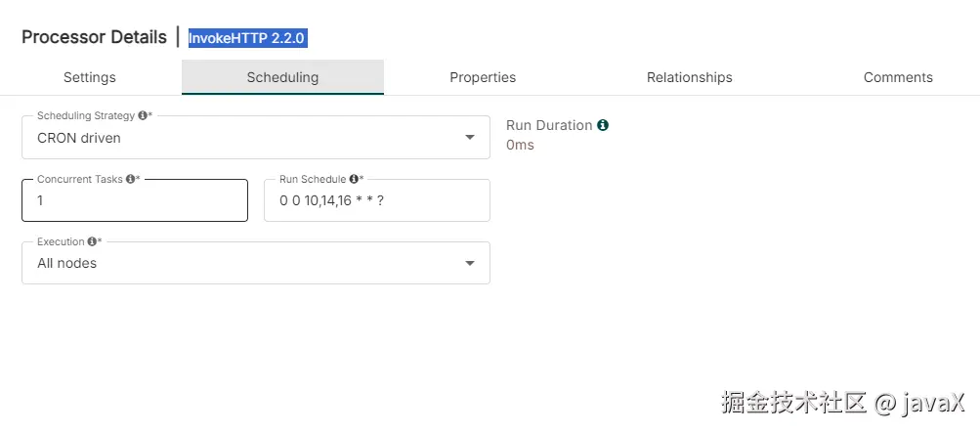Switch to the Settings tab
This screenshot has width=980, height=432.
pos(90,77)
